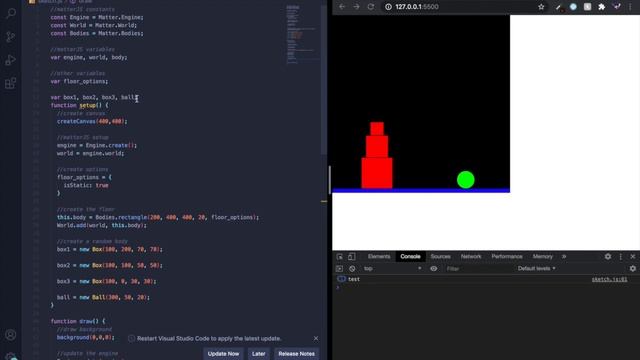Go back in the browser
The height and width of the screenshot is (360, 640).
point(342,7)
